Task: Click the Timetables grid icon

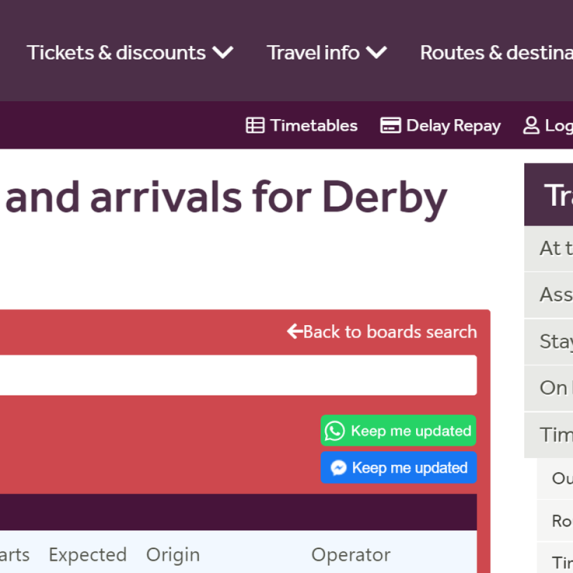Action: point(255,125)
